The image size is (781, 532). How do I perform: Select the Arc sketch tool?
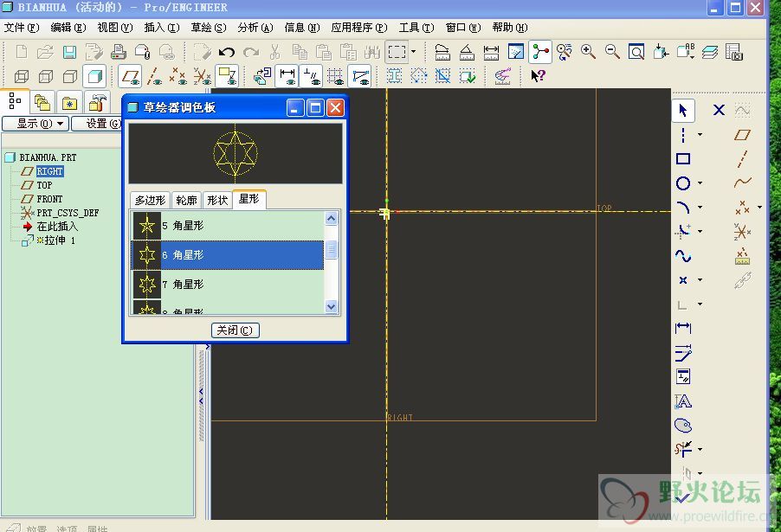[683, 207]
